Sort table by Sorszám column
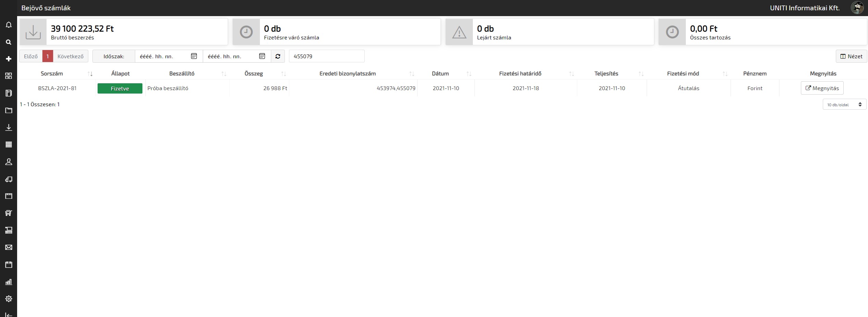 [90, 74]
